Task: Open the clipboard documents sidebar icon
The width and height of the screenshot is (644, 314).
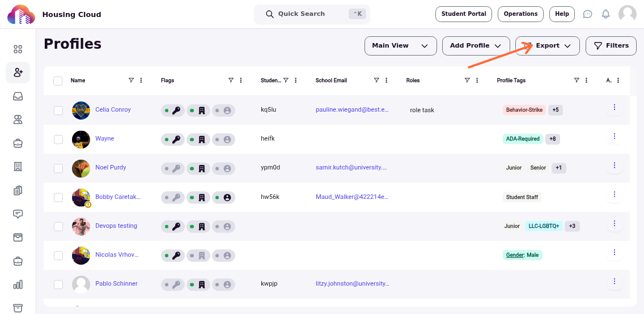Action: [x=18, y=190]
